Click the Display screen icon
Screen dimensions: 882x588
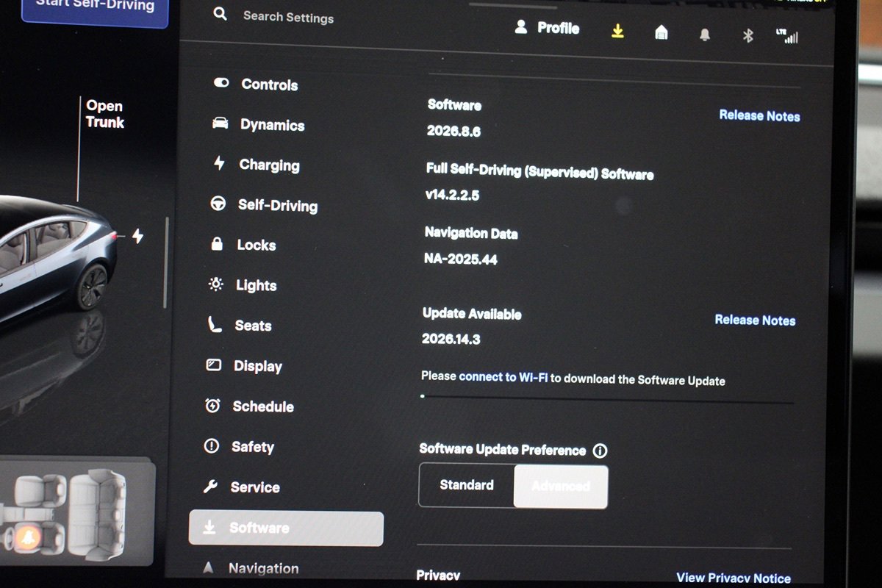(x=214, y=365)
